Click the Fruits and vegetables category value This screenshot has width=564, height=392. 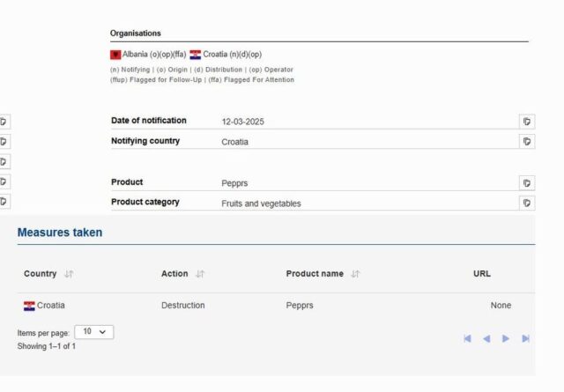(x=261, y=203)
